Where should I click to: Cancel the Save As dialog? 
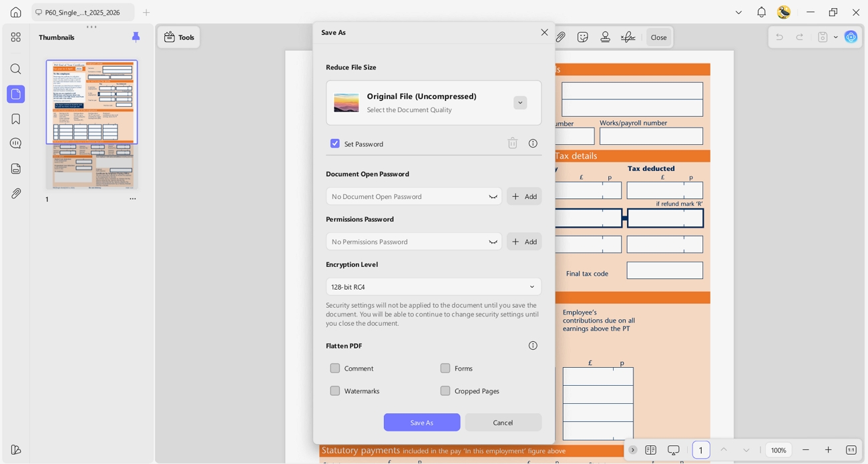click(503, 422)
